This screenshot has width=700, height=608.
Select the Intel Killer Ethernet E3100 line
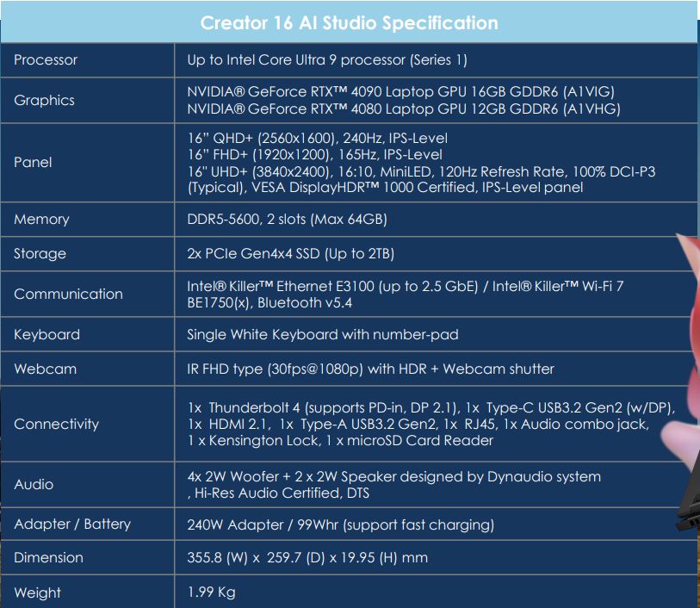coord(406,286)
